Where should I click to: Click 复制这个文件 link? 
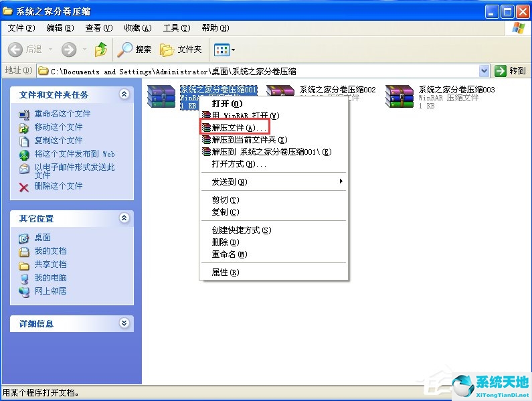(58, 140)
